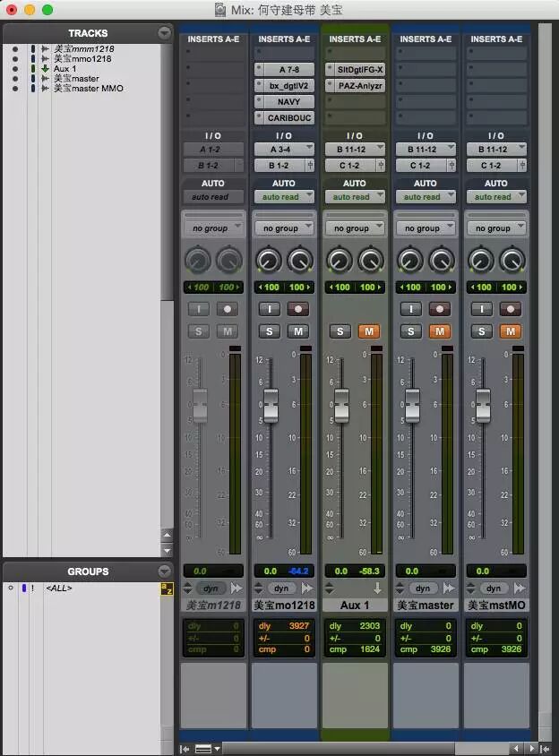The image size is (559, 756).
Task: Toggle show/hide dot for 美宝mmm1218 track
Action: tap(15, 49)
